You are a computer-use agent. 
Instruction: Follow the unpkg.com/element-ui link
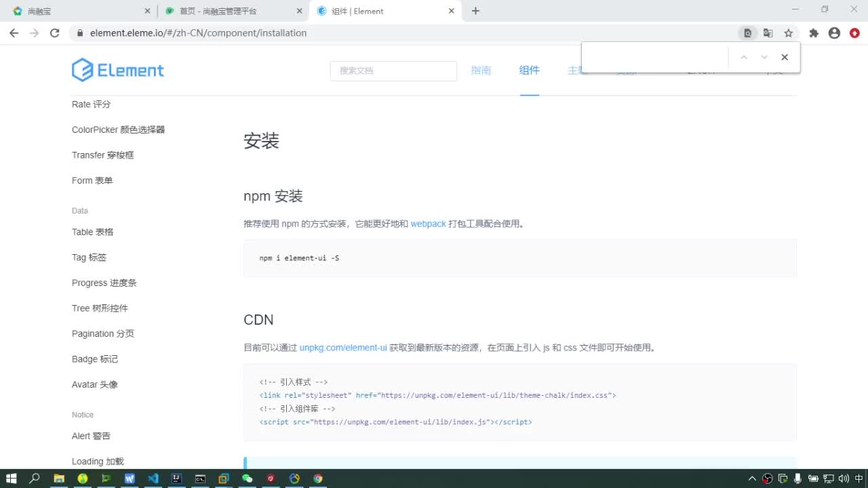tap(343, 348)
